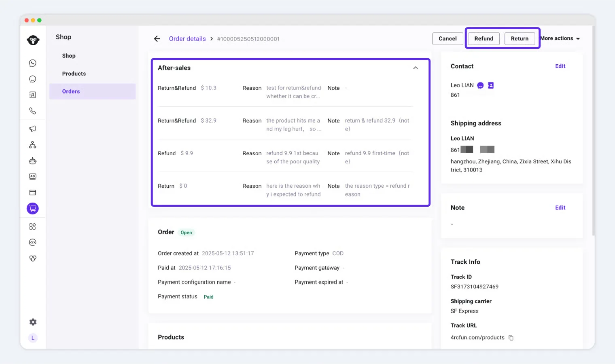The width and height of the screenshot is (615, 364).
Task: Open the code developer icon in the sidebar
Action: 33,242
